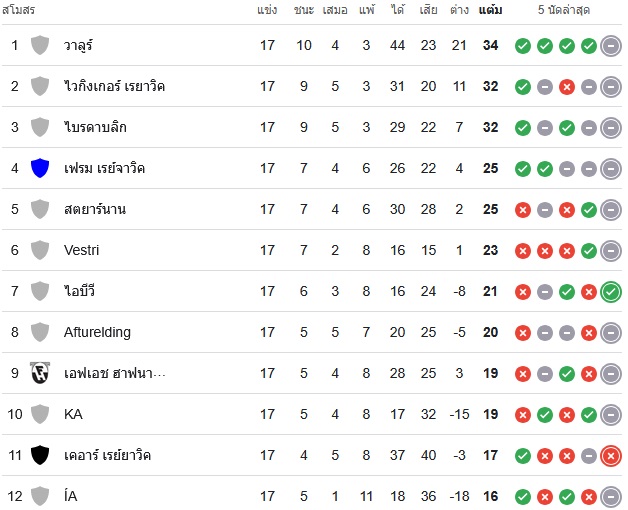Open the วาลูร์ team link

(x=78, y=45)
